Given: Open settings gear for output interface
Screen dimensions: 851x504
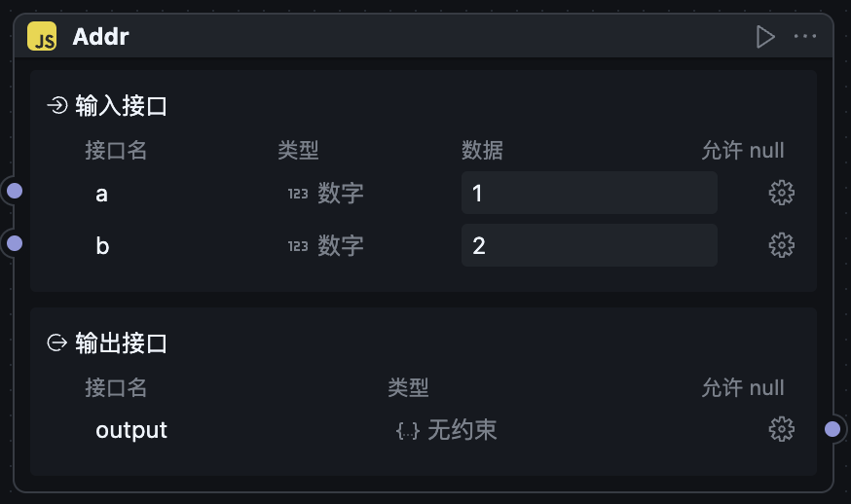Looking at the screenshot, I should (x=781, y=428).
